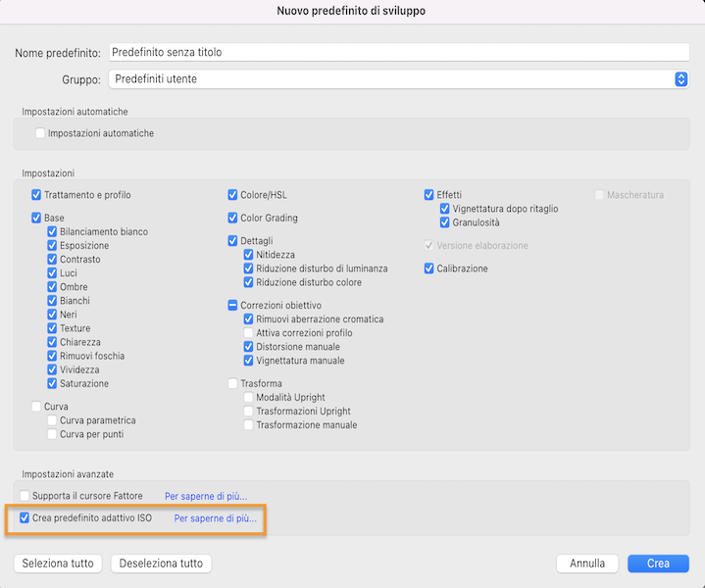
Task: Disable the Calibrazione checkbox
Action: click(x=429, y=269)
